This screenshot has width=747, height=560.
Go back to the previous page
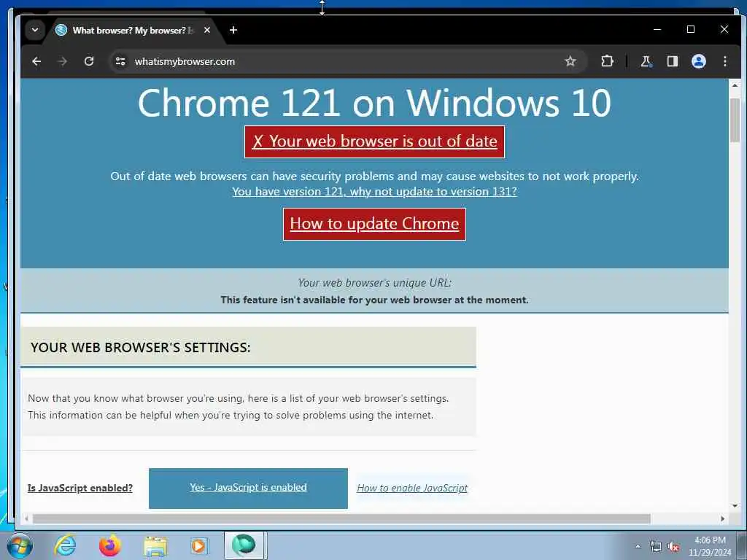(36, 61)
